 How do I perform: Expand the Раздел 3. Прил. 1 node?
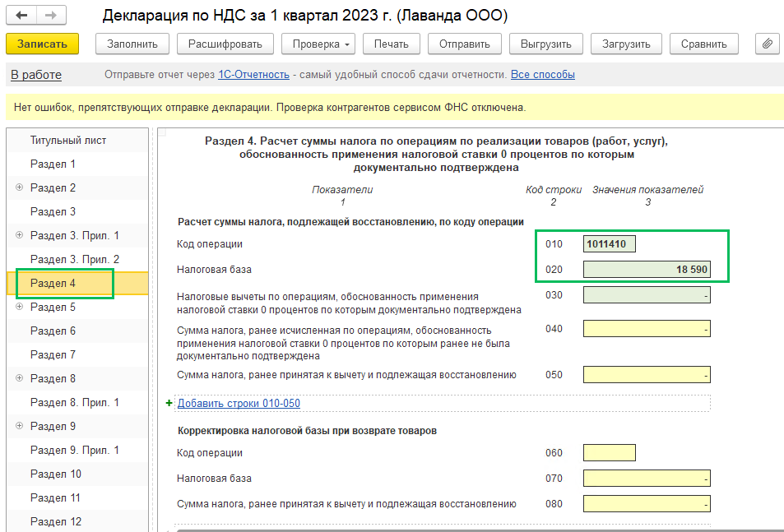20,235
